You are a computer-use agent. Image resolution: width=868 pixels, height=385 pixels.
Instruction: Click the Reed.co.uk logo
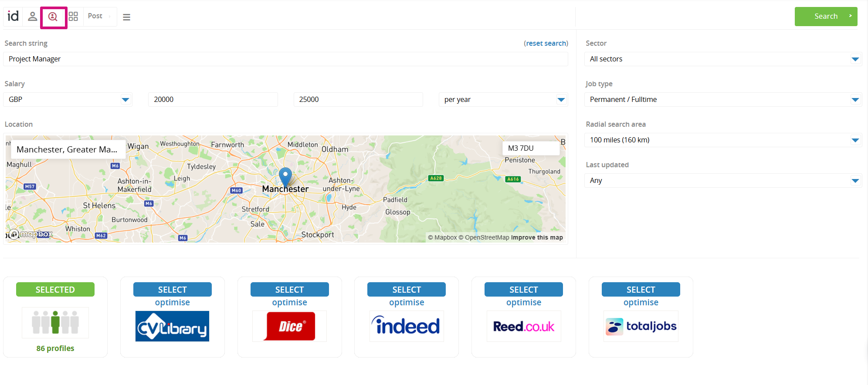(x=524, y=326)
